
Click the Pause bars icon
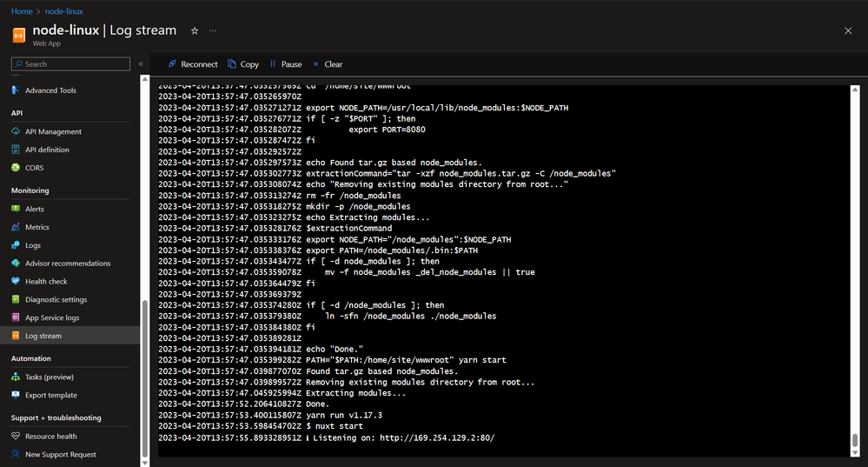[272, 63]
